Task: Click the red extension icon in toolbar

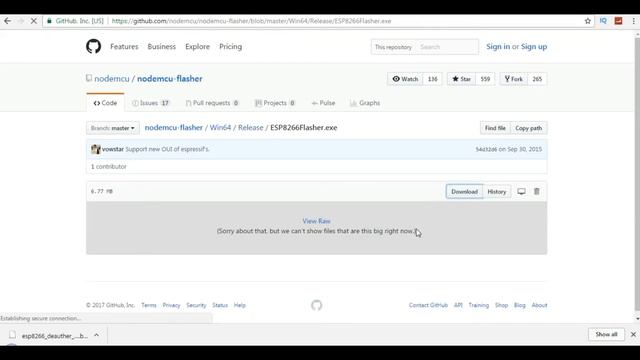Action: coord(618,21)
